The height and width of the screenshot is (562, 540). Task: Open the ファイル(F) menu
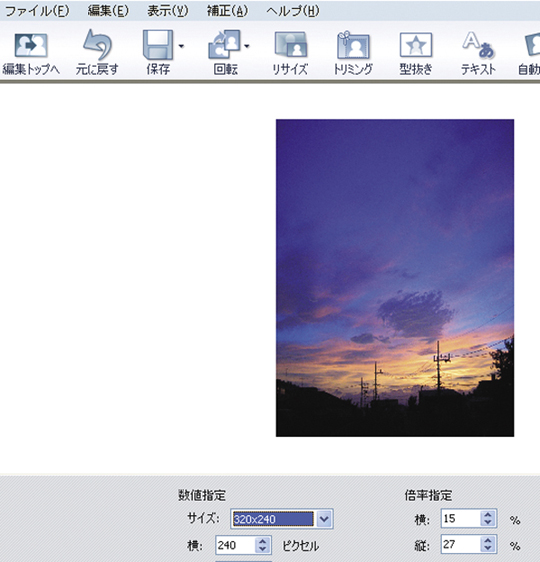click(37, 11)
